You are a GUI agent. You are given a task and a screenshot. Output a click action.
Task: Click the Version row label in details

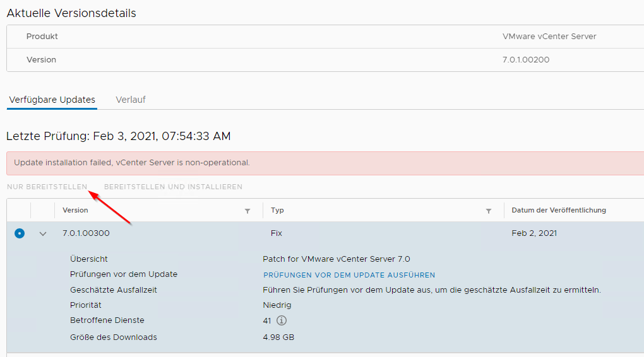pyautogui.click(x=41, y=60)
